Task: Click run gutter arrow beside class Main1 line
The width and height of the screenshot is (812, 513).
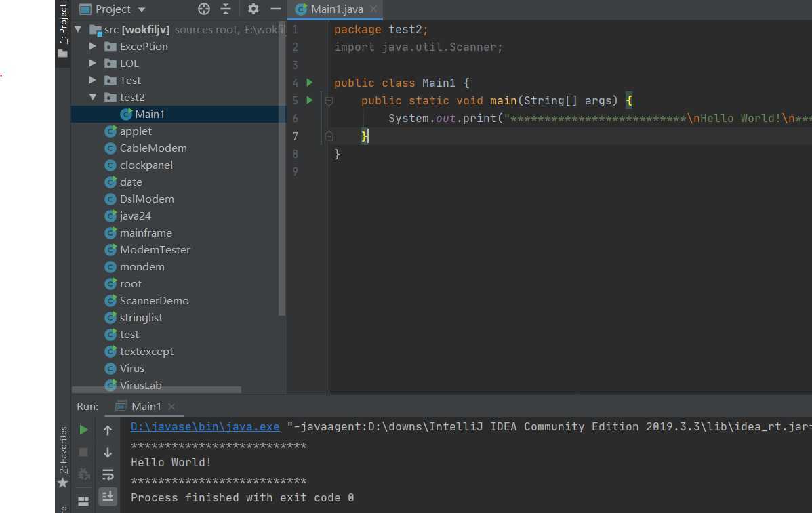Action: [310, 82]
